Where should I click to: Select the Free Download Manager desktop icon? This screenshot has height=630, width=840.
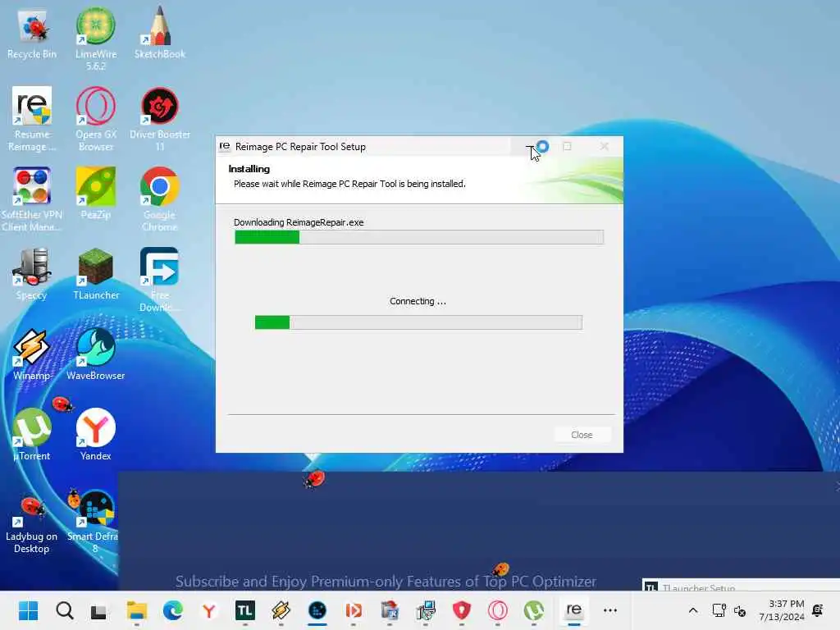point(160,280)
